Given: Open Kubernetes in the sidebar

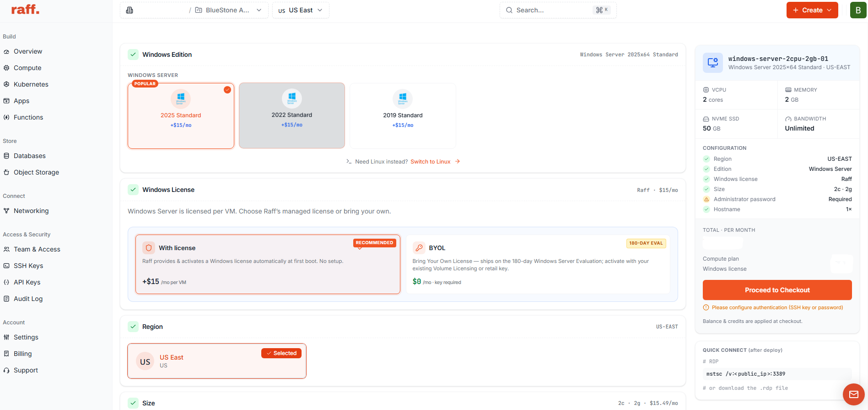Looking at the screenshot, I should [31, 84].
